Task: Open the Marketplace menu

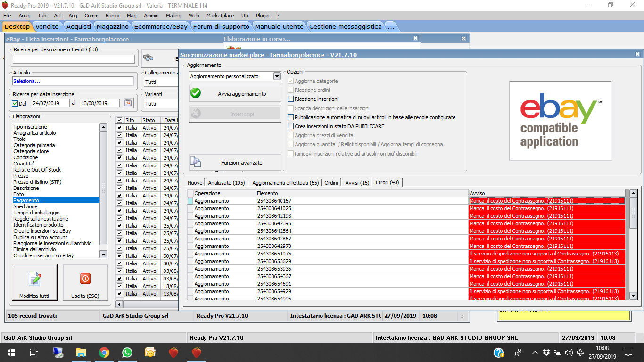Action: [220, 16]
